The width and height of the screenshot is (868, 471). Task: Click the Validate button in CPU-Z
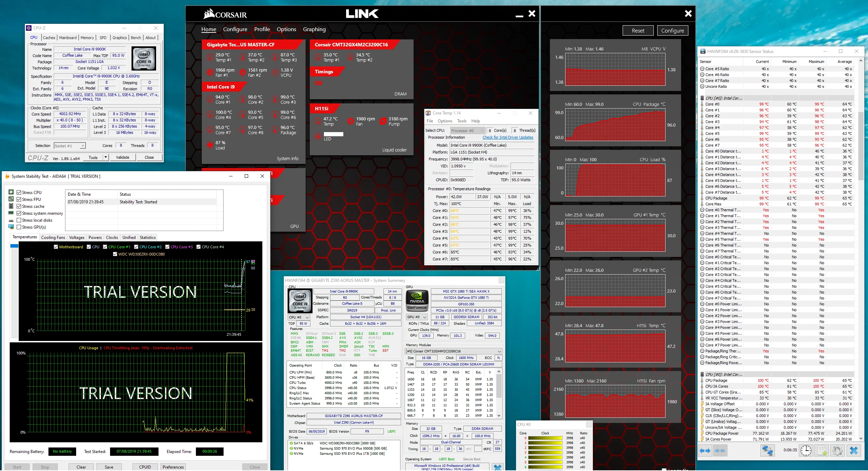[123, 157]
